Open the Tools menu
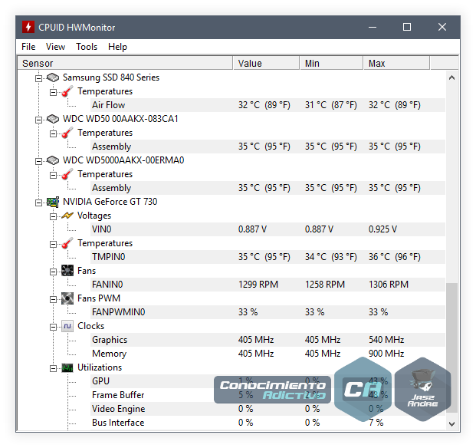The width and height of the screenshot is (476, 448). pos(87,47)
